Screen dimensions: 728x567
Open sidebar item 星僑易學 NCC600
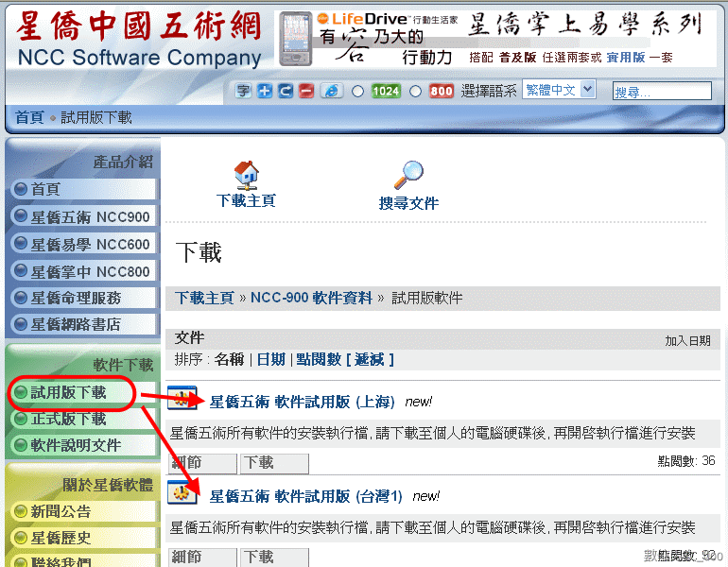point(83,244)
